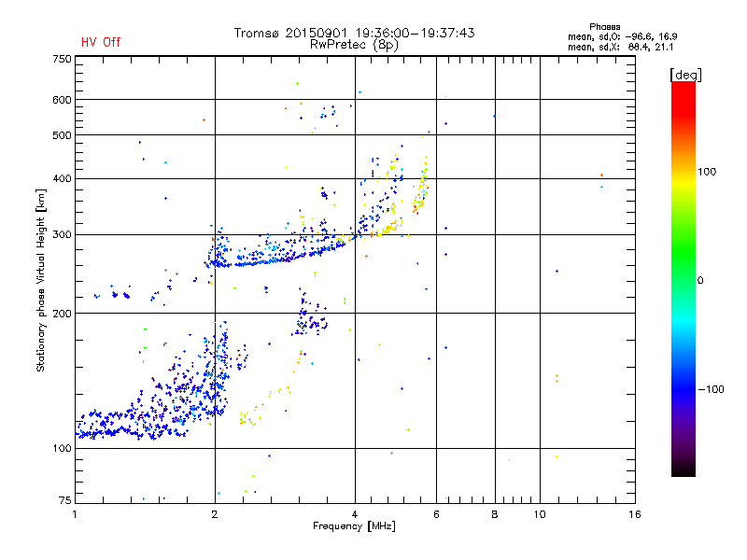Image resolution: width=747 pixels, height=560 pixels.
Task: Click the y-axis tick label '300'
Action: point(62,234)
